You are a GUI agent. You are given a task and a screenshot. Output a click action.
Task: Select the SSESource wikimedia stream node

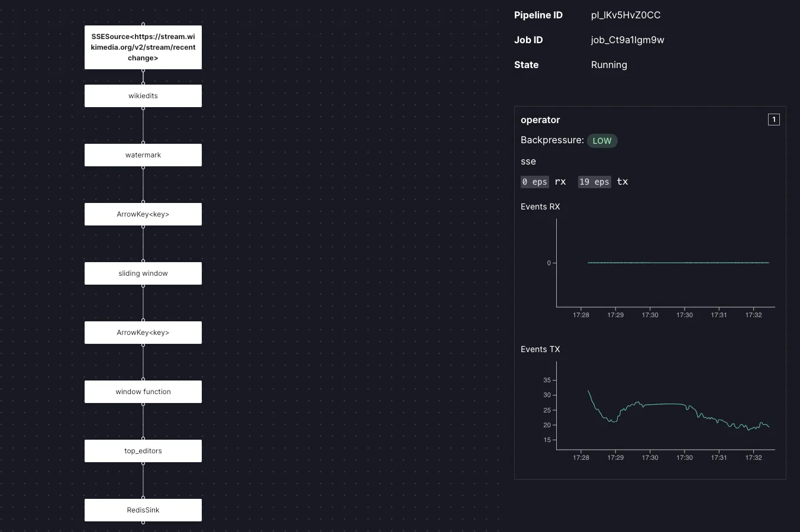143,47
